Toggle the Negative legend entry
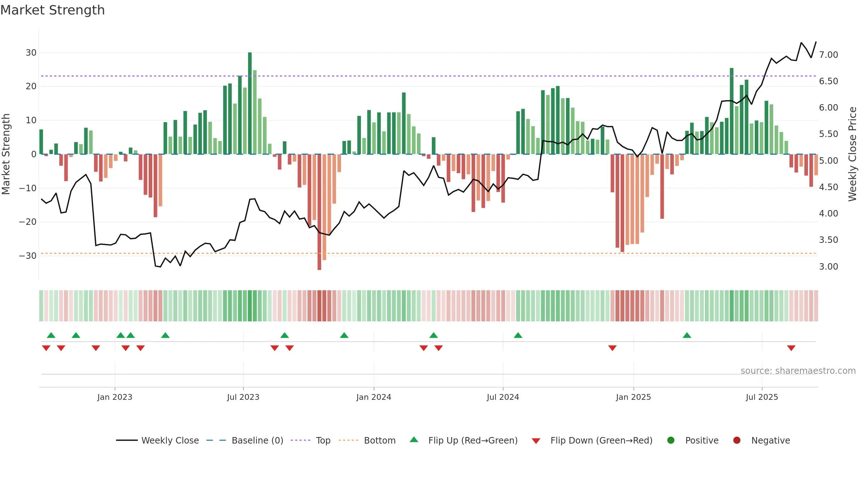The height and width of the screenshot is (488, 868). pos(761,440)
